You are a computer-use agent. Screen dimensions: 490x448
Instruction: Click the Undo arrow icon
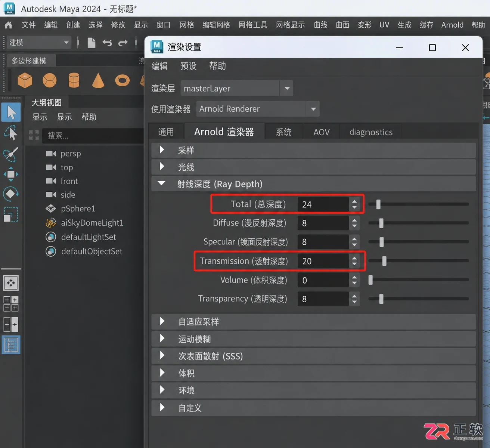(x=107, y=43)
